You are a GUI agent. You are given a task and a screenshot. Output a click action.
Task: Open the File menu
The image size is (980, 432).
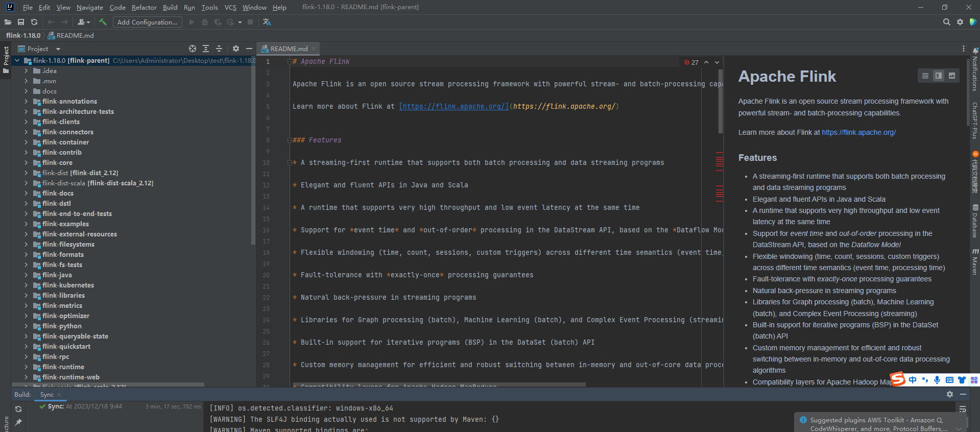[x=28, y=7]
